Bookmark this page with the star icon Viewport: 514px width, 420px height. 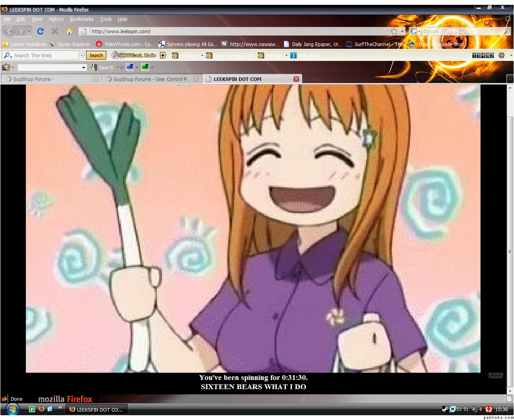tap(394, 31)
